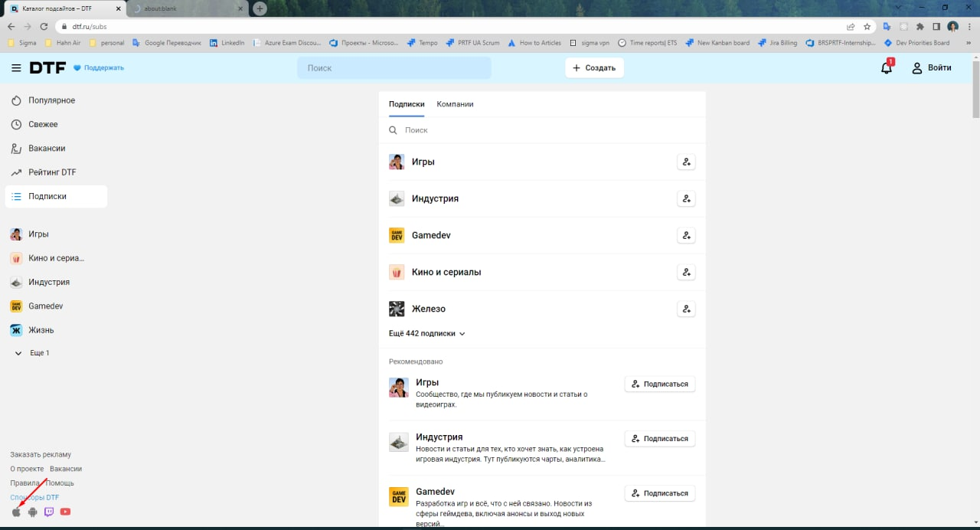Switch to the Компании tab
The width and height of the screenshot is (980, 530).
pyautogui.click(x=455, y=104)
